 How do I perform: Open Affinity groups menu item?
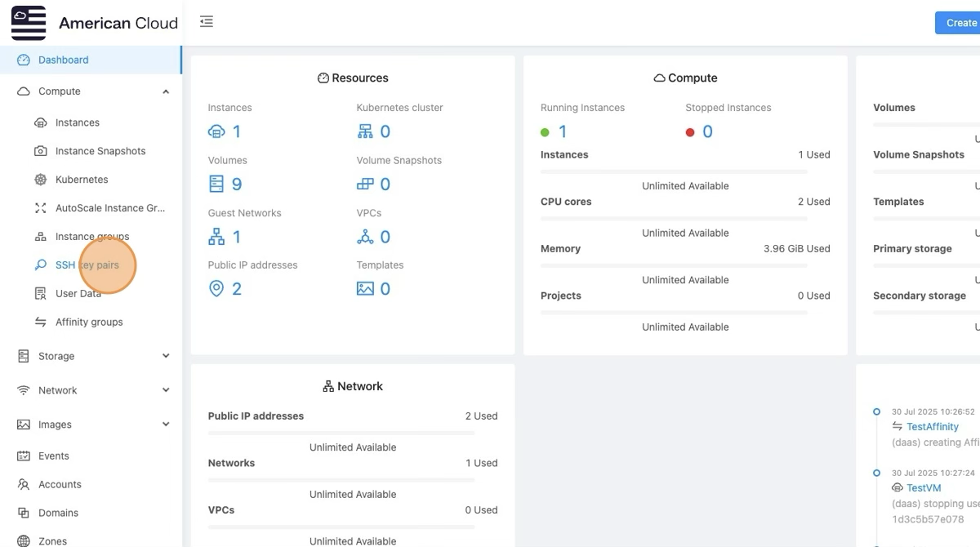pos(89,322)
